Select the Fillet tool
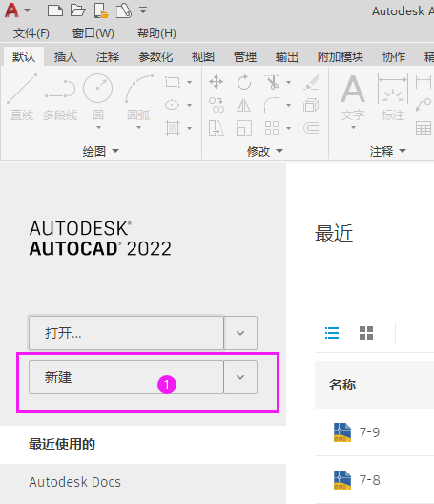The image size is (434, 504). click(x=272, y=105)
